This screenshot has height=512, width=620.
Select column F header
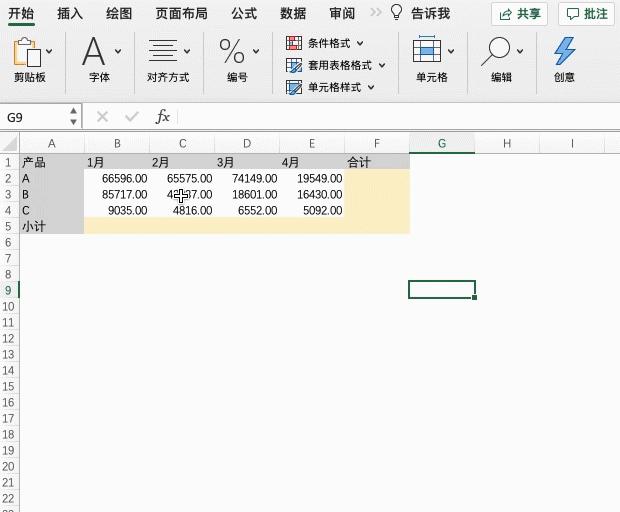[377, 144]
